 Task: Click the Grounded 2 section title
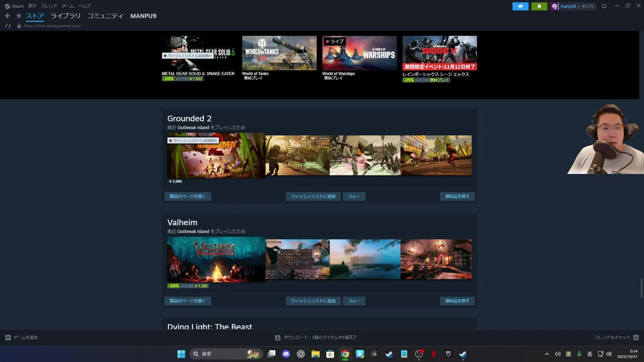[189, 119]
